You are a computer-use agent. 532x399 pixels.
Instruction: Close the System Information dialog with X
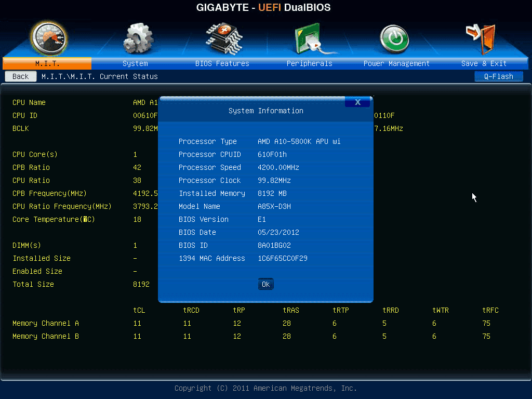click(357, 102)
